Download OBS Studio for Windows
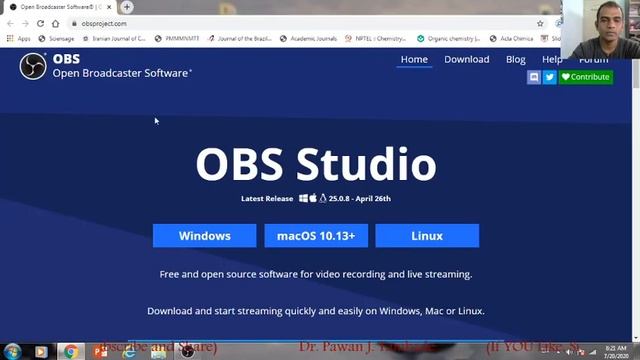Screen dimensions: 640x360 (204, 236)
